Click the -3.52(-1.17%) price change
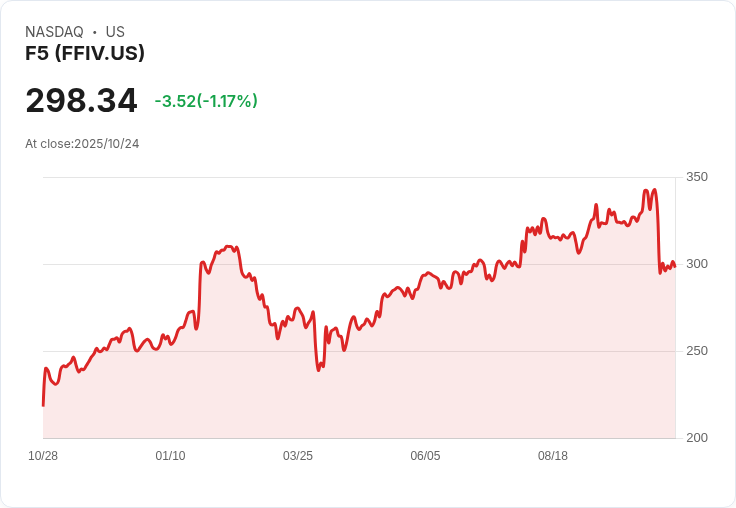 pyautogui.click(x=206, y=101)
